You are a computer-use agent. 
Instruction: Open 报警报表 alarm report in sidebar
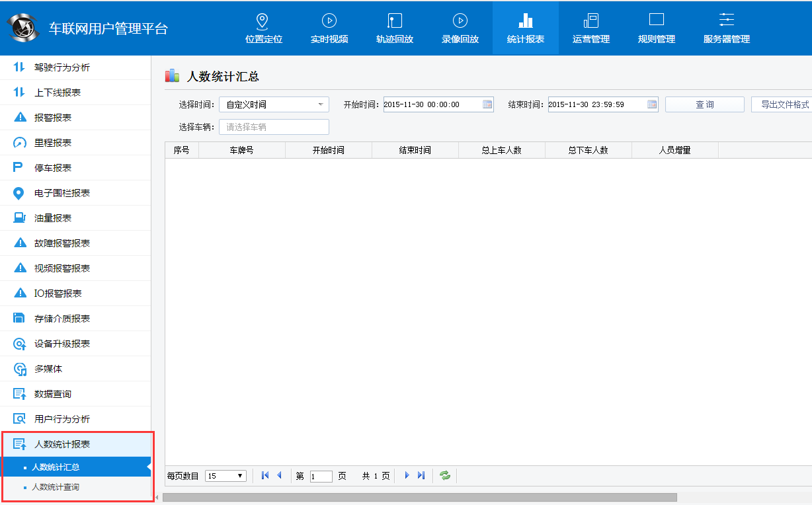[x=53, y=118]
